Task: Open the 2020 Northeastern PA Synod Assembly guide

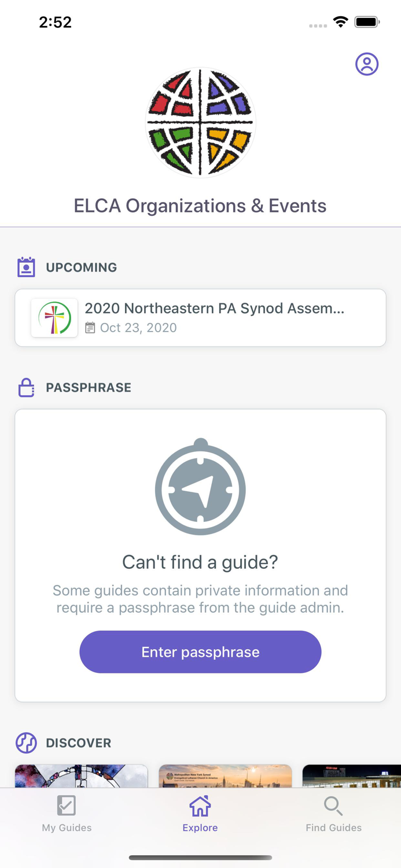Action: [215, 308]
